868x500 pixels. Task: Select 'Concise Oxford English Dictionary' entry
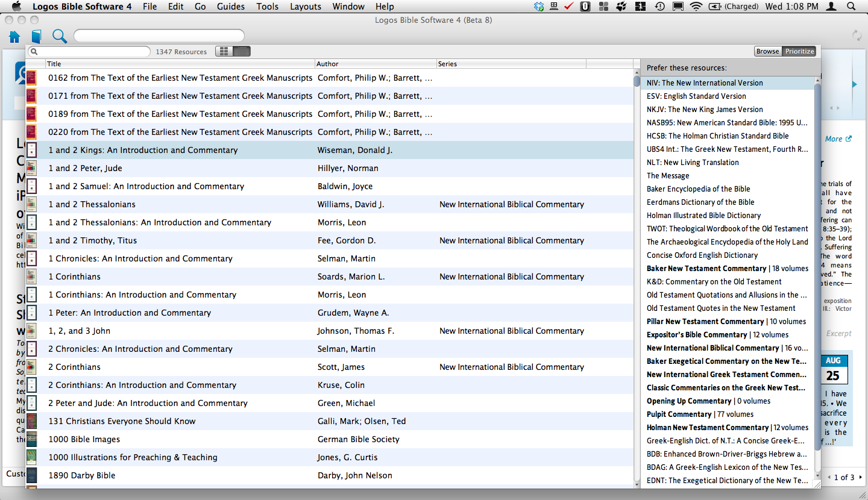pos(727,255)
